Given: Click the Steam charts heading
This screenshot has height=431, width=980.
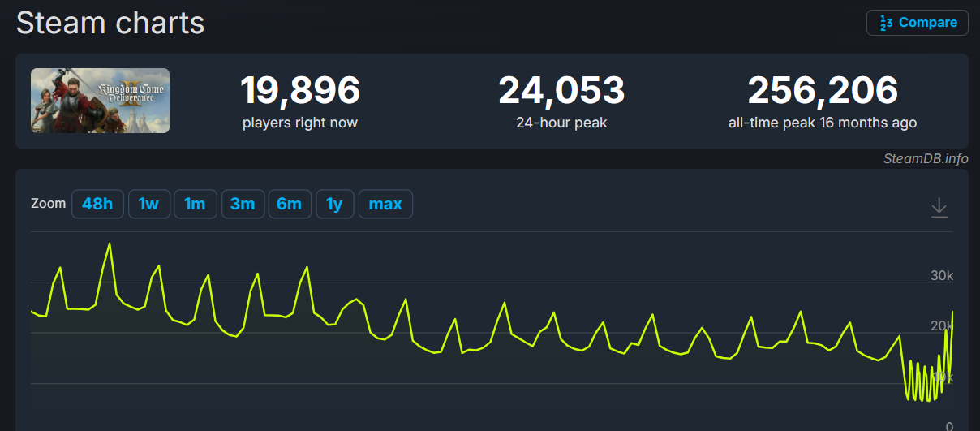Looking at the screenshot, I should 110,23.
